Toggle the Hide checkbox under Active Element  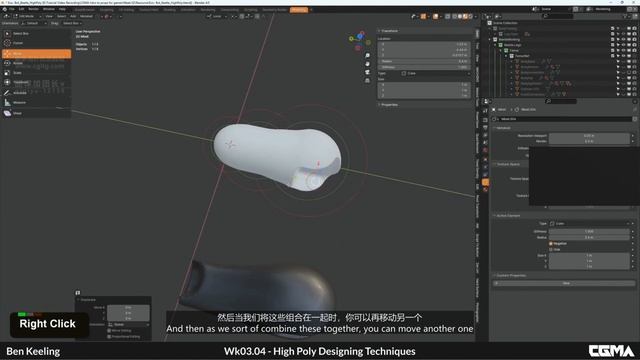(551, 249)
